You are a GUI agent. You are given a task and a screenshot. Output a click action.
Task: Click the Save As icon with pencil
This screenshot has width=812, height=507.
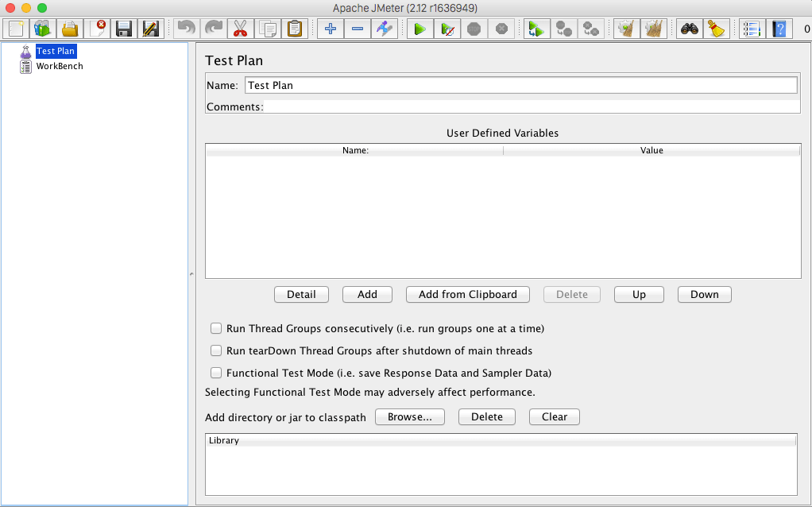click(151, 29)
